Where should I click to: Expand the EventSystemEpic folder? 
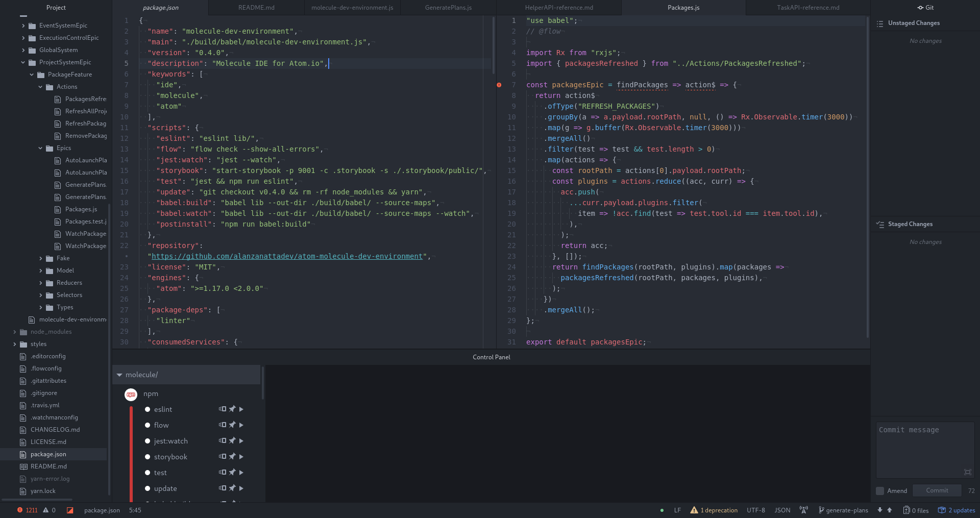(x=23, y=26)
